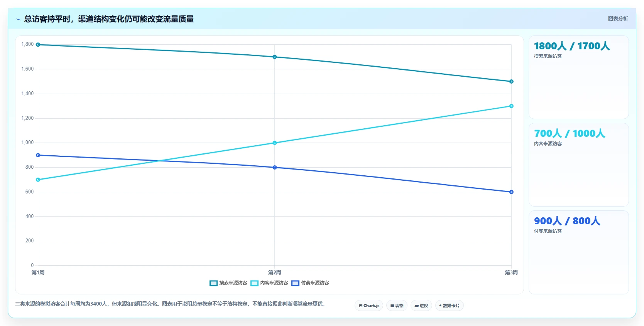Click the 表格 tag chip
Screen dimensions: 644x326
point(397,306)
